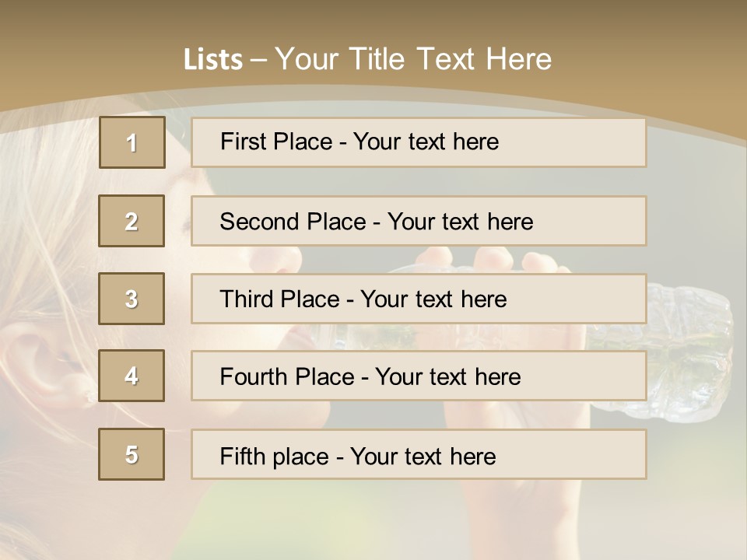Select the "Fourth Place" text bar
This screenshot has height=560, width=747.
click(419, 376)
